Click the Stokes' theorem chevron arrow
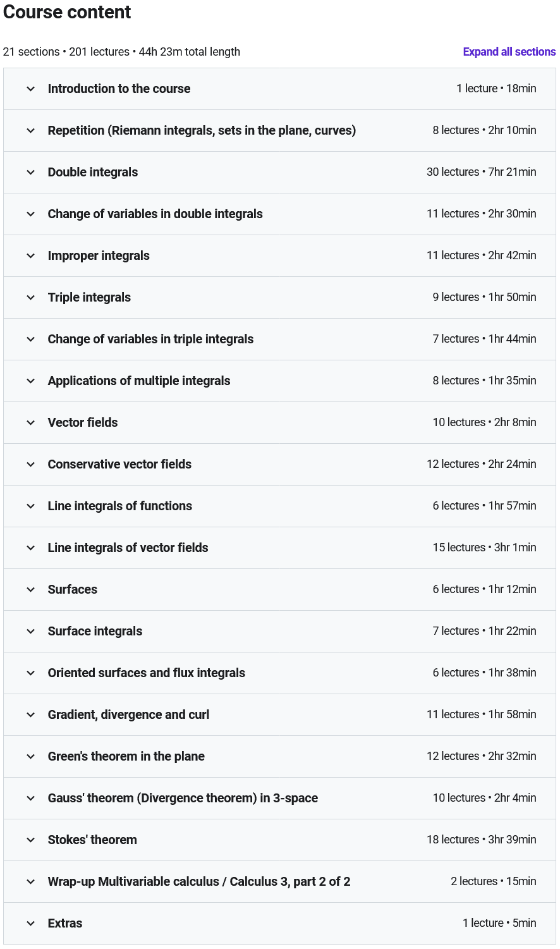Image resolution: width=560 pixels, height=949 pixels. [31, 840]
